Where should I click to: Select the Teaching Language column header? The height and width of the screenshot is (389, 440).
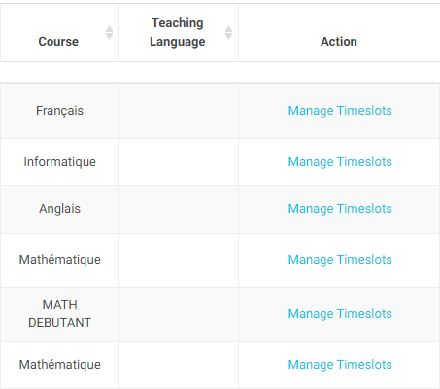pos(178,33)
